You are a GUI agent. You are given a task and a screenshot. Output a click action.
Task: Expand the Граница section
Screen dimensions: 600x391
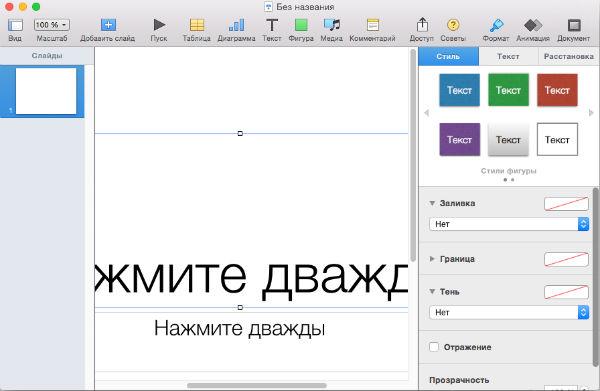(432, 259)
